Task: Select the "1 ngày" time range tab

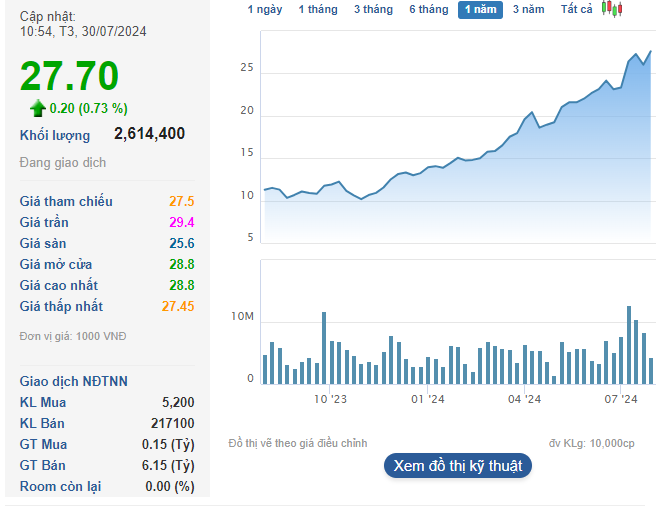Action: tap(265, 9)
